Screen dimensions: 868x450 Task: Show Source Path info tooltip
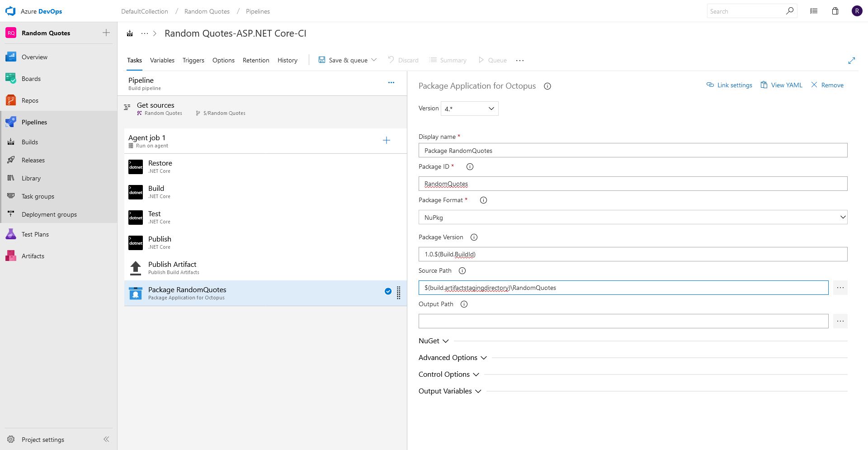pyautogui.click(x=462, y=271)
